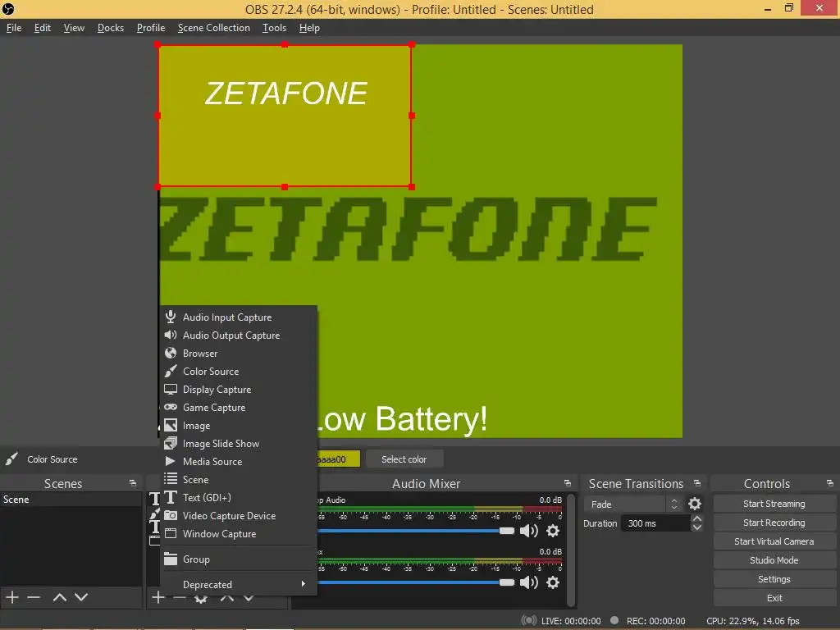This screenshot has height=630, width=840.
Task: Click the Desktop Audio volume slider
Action: click(415, 531)
